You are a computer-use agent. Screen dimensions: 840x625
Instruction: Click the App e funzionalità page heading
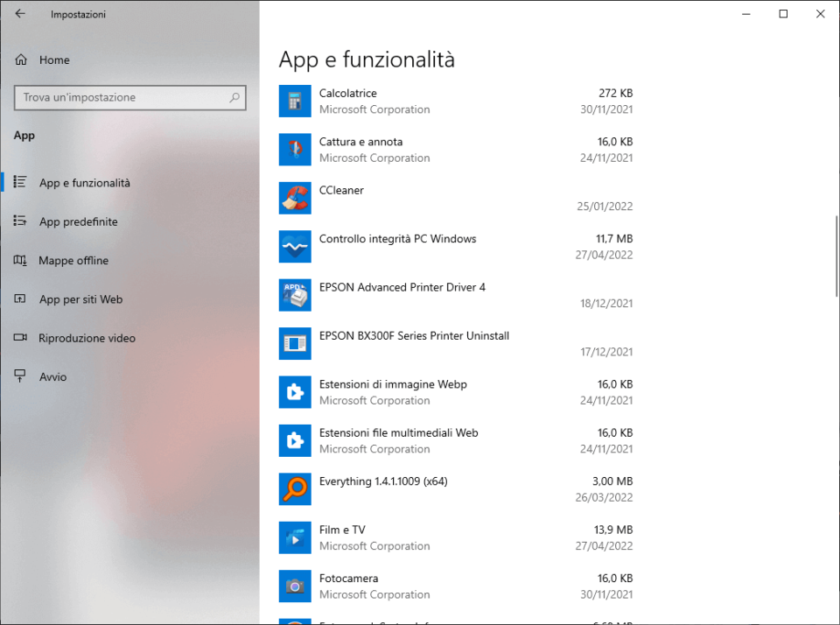367,60
